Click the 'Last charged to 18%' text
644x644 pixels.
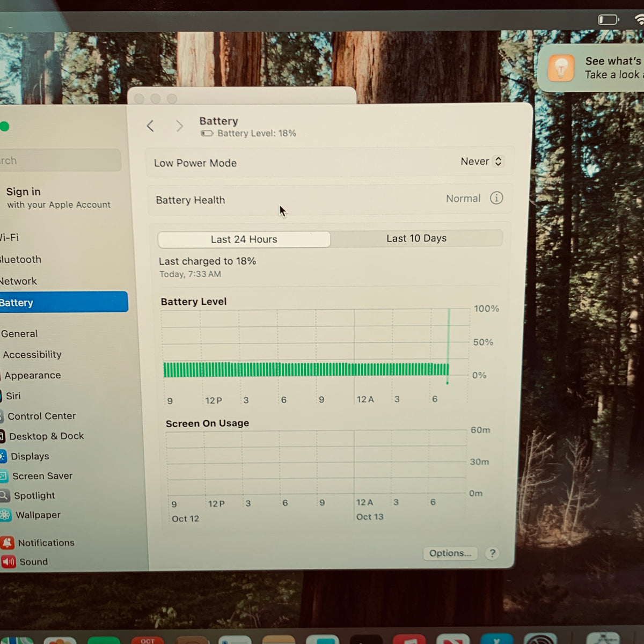click(207, 261)
